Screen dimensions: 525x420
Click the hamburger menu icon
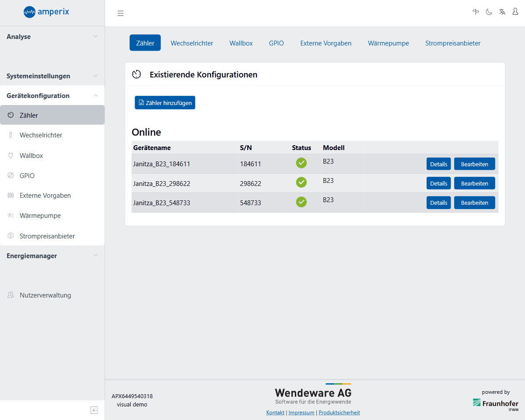[x=120, y=13]
